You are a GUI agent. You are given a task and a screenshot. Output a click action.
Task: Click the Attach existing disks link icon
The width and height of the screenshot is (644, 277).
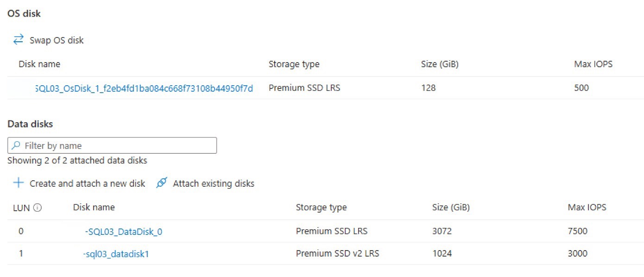tap(161, 183)
